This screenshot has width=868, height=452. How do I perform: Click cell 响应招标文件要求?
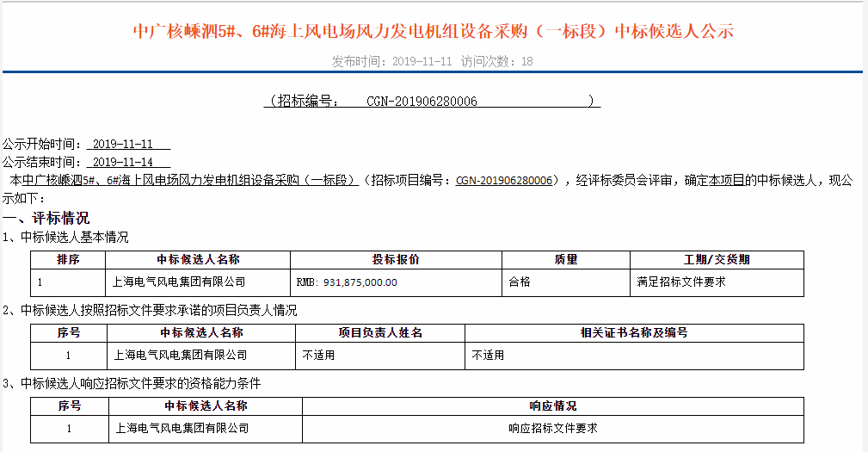click(x=553, y=428)
